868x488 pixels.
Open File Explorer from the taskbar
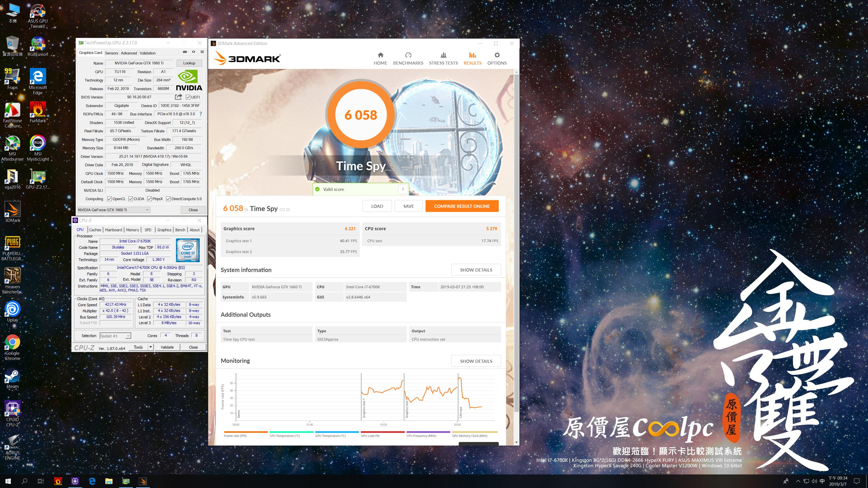[109, 481]
